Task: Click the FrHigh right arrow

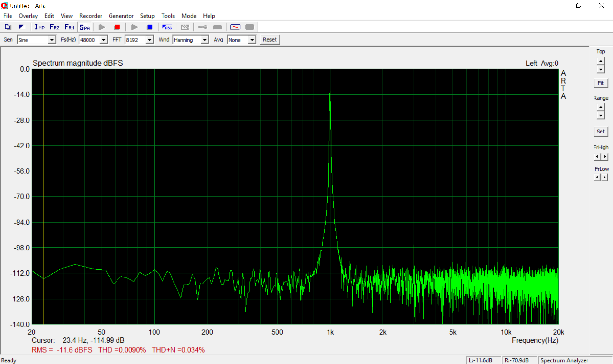Action: pos(604,156)
